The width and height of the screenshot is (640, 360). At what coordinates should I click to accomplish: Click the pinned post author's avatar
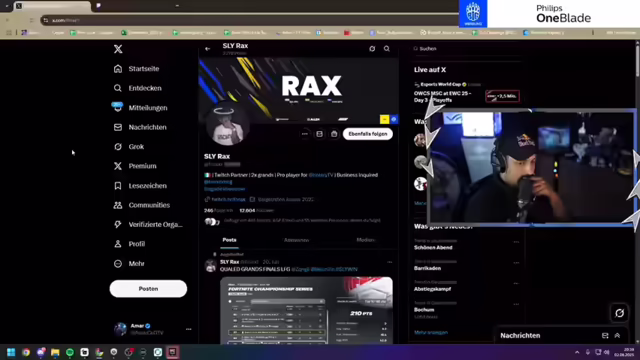click(211, 266)
